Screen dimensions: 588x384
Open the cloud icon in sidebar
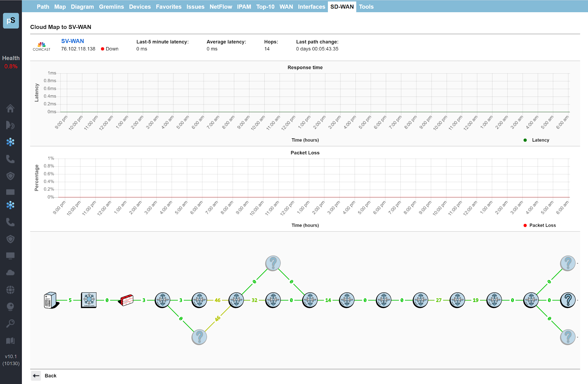10,273
